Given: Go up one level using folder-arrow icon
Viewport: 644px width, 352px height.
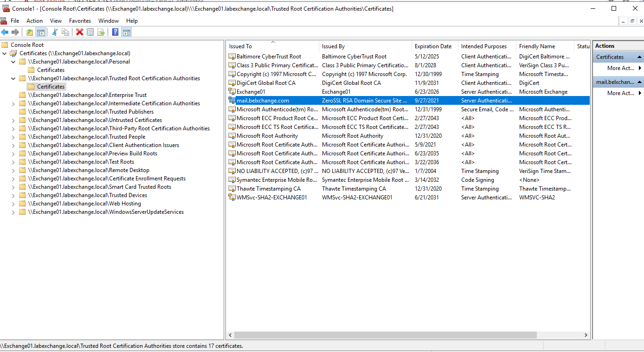Looking at the screenshot, I should point(30,32).
